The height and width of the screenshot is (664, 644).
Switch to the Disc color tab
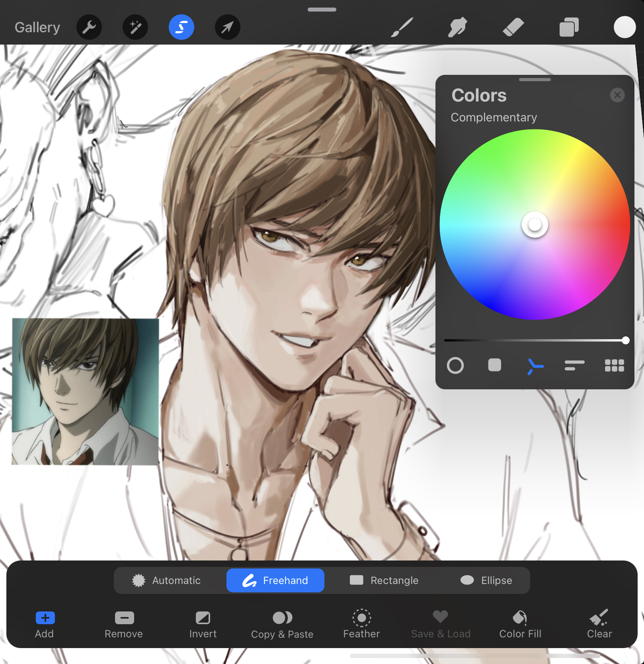click(455, 365)
